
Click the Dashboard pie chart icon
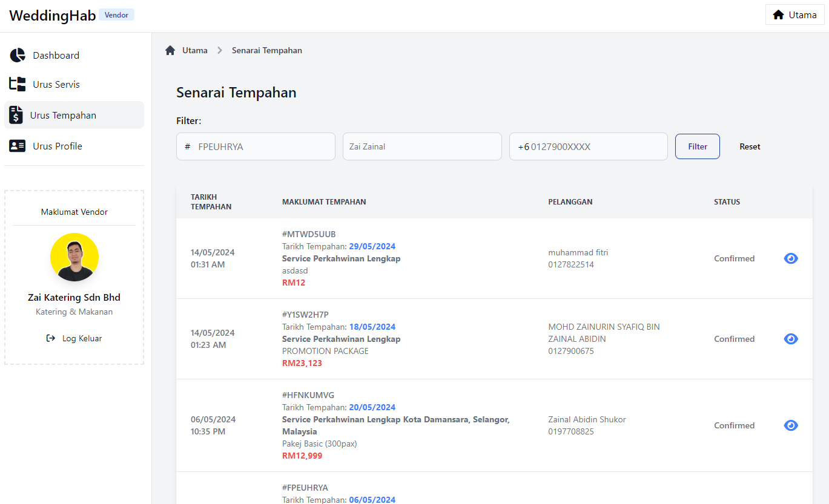pos(18,55)
